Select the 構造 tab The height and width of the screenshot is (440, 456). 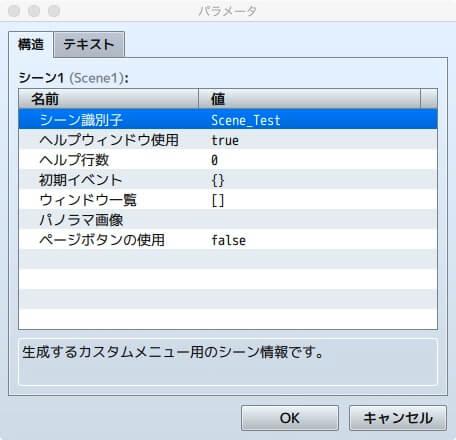31,44
